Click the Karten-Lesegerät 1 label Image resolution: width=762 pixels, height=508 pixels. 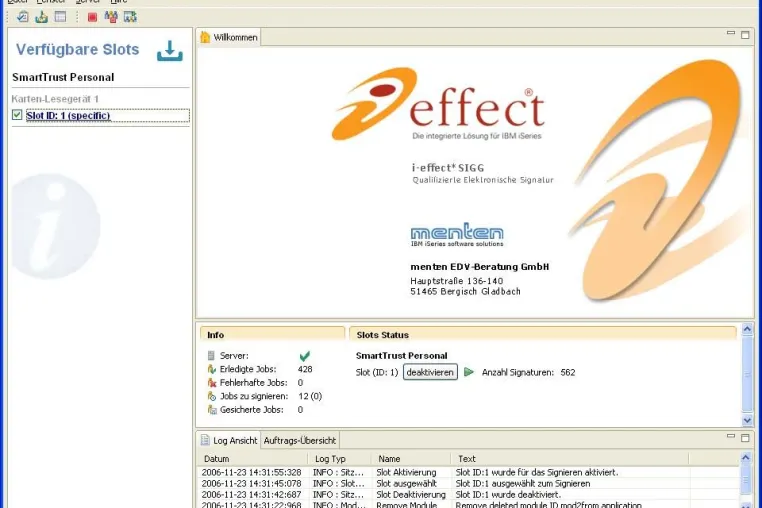click(x=55, y=99)
